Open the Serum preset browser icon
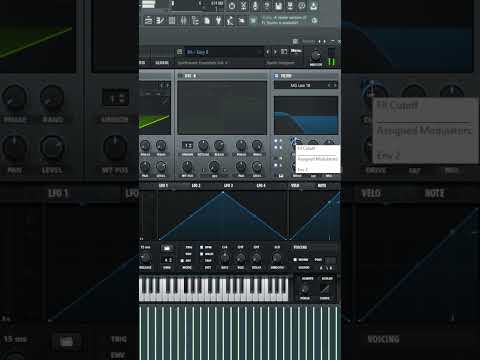The image size is (480, 360). tap(179, 52)
